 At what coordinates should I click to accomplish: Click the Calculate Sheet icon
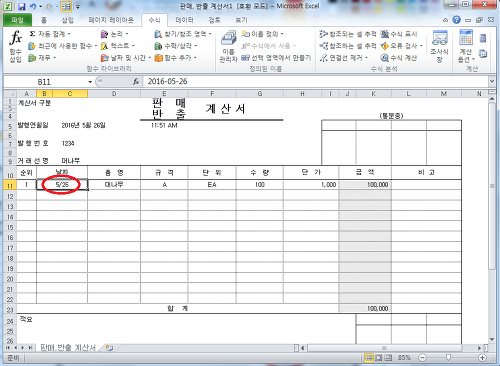[483, 53]
